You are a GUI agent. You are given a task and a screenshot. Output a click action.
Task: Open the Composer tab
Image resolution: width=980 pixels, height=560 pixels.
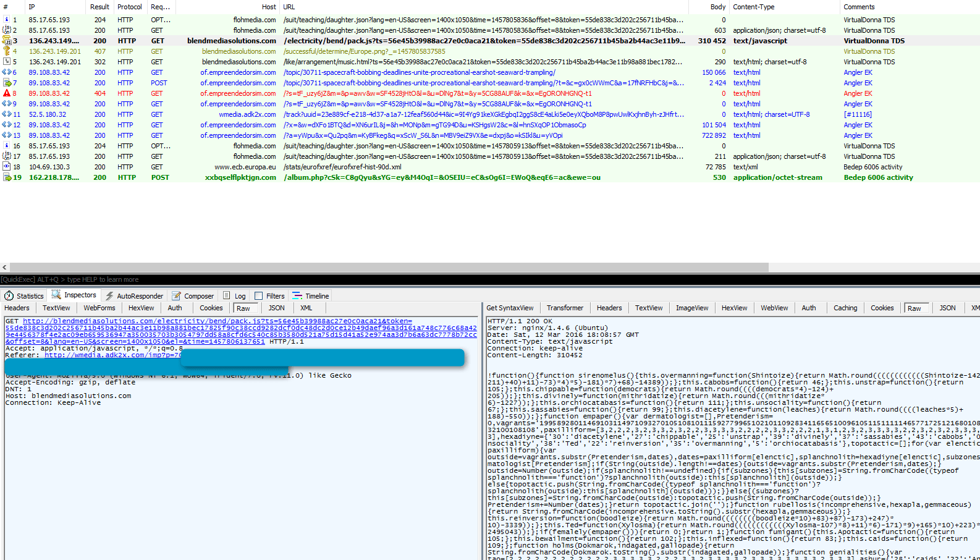(193, 296)
